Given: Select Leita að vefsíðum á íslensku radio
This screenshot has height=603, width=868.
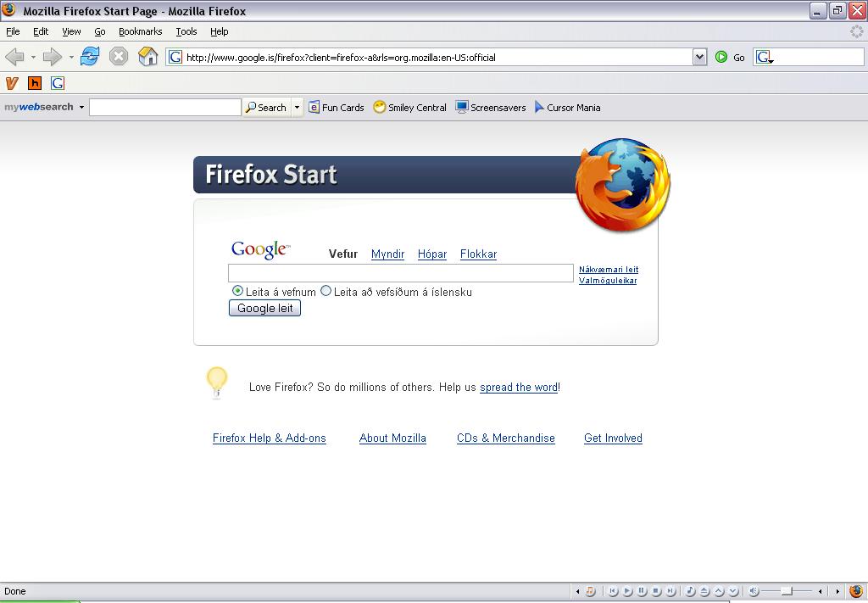Looking at the screenshot, I should click(x=326, y=291).
